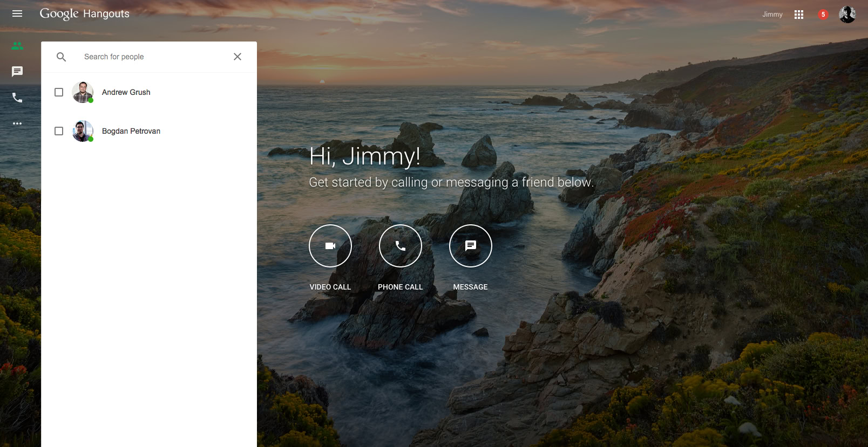The width and height of the screenshot is (868, 447).
Task: Check the Bogdan Petrovan checkbox
Action: [x=59, y=131]
